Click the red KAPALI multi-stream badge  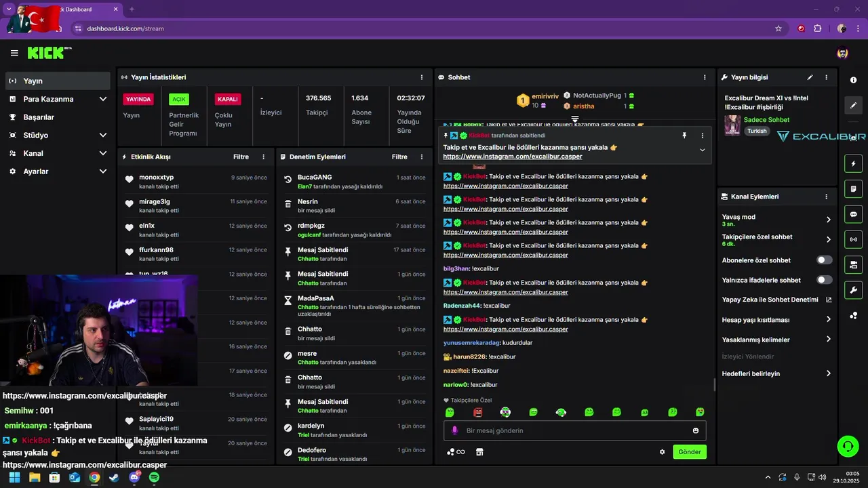227,99
